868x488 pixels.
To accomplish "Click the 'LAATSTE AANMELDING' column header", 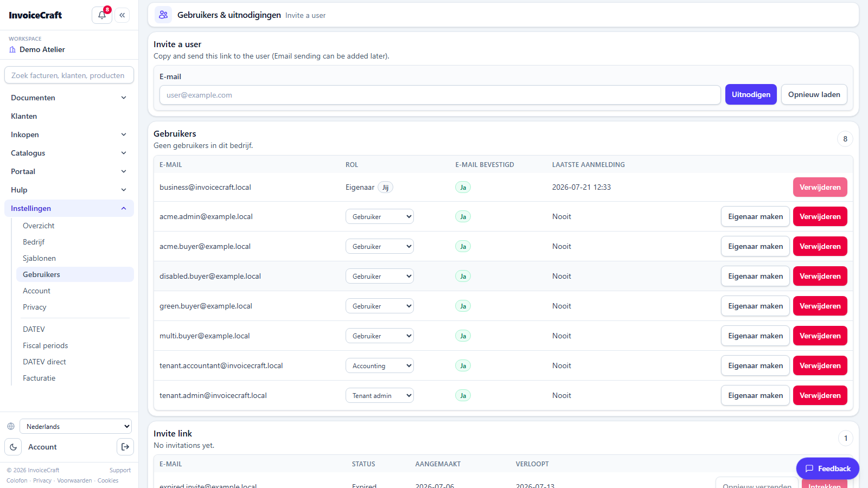I will pyautogui.click(x=589, y=165).
